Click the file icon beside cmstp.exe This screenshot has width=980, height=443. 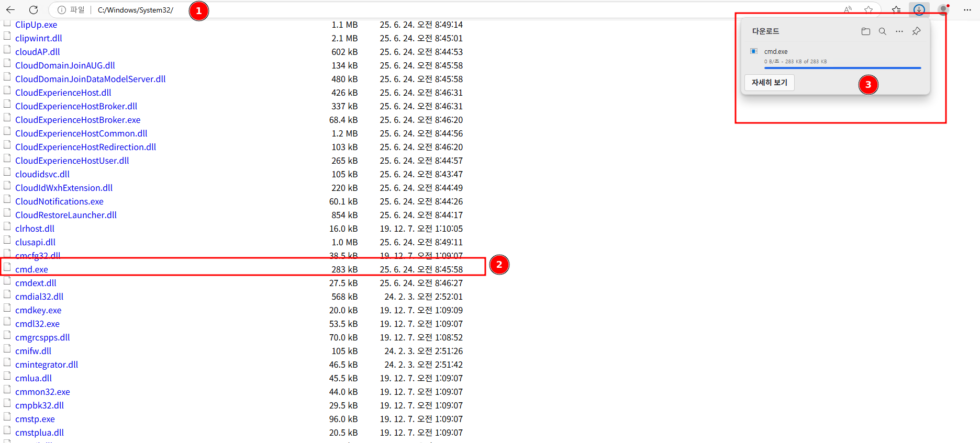(x=7, y=417)
